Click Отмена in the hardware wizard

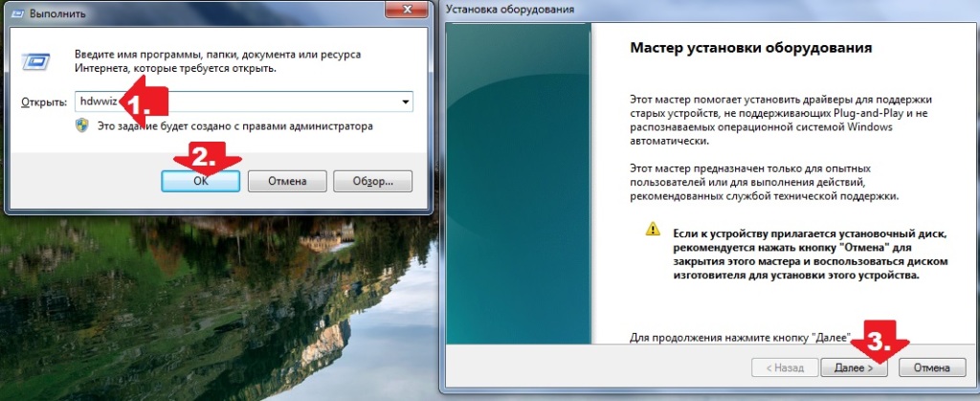point(932,368)
